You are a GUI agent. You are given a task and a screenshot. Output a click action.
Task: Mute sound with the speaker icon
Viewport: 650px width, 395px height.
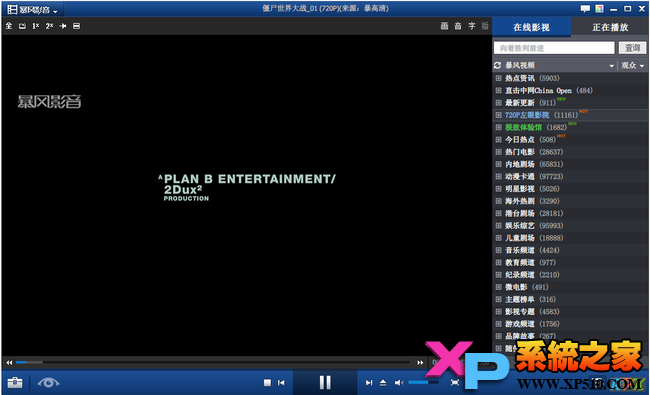tap(398, 383)
